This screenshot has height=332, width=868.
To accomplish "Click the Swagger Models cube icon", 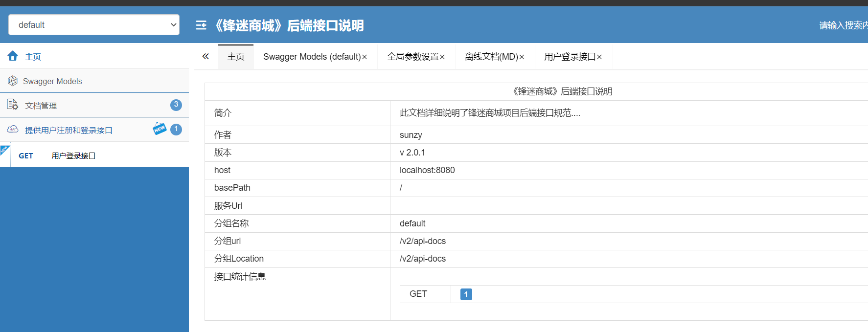I will [13, 81].
